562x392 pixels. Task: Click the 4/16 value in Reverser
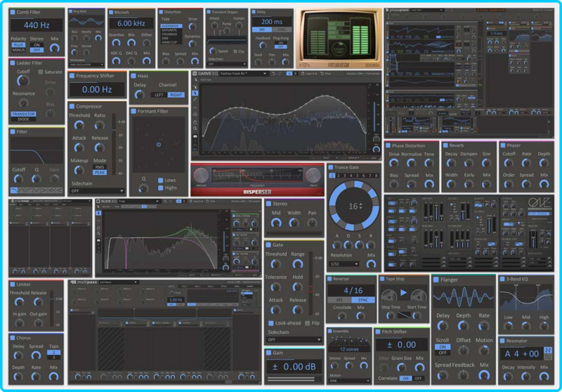(353, 291)
